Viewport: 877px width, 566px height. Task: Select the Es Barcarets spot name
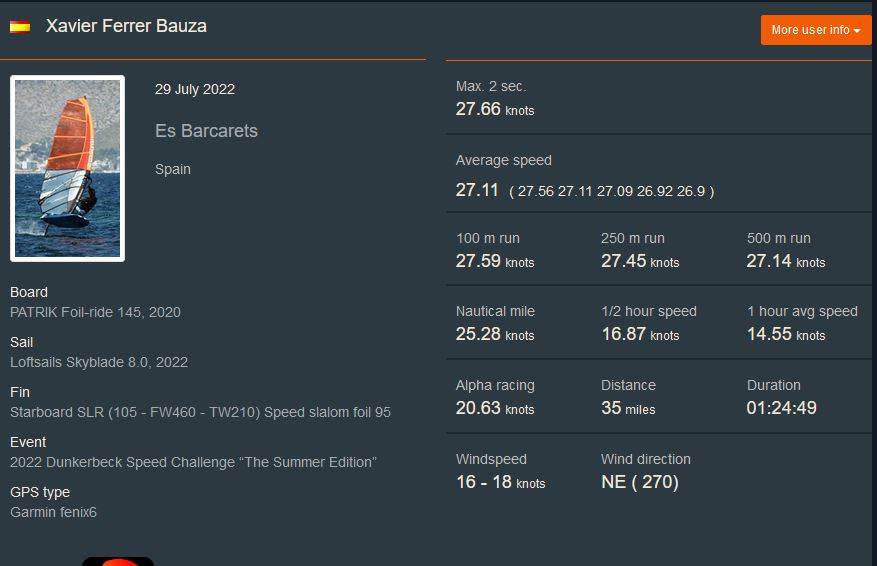[x=206, y=131]
